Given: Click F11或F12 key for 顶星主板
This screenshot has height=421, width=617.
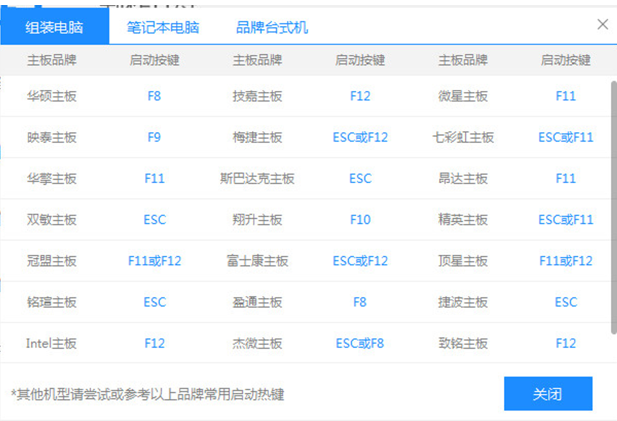Looking at the screenshot, I should click(565, 261).
